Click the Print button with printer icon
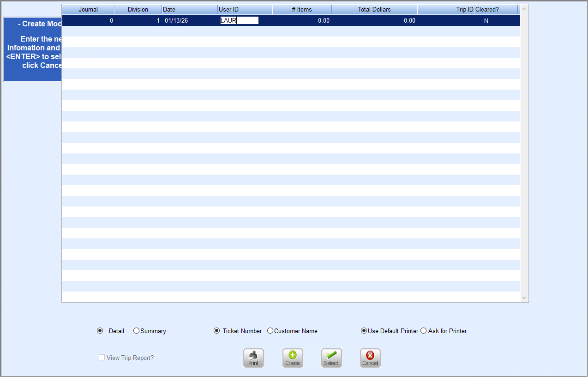This screenshot has height=377, width=588. pyautogui.click(x=253, y=358)
